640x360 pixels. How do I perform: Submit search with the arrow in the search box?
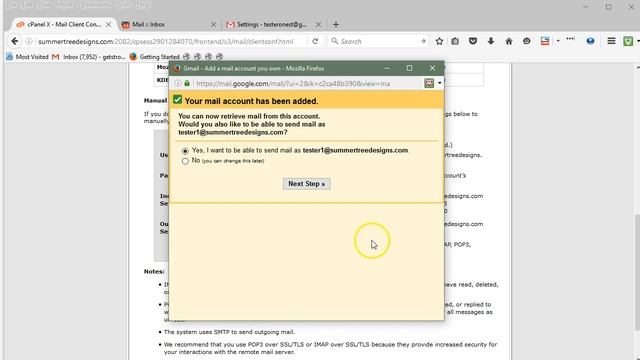pyautogui.click(x=423, y=41)
